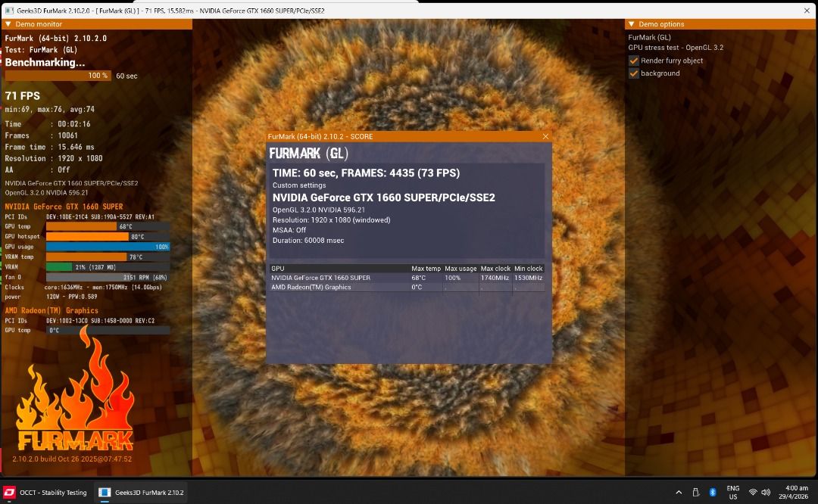
Task: Click the fan 0 2151 RPM bar
Action: coord(108,277)
